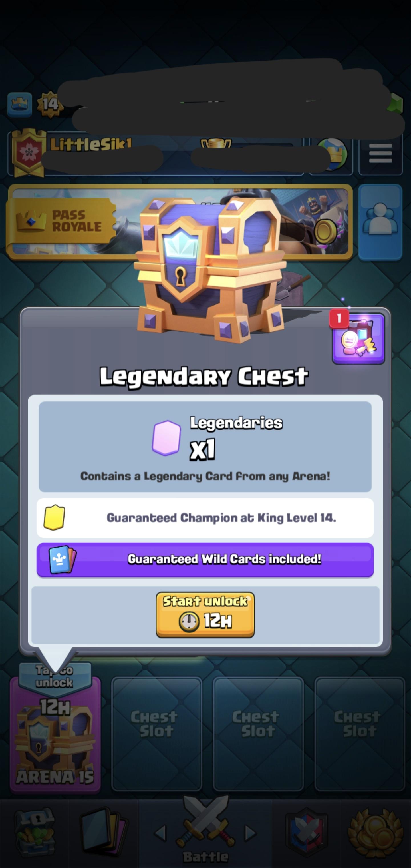Open the LittleSik1 player profile name
This screenshot has height=868, width=411.
point(91,144)
